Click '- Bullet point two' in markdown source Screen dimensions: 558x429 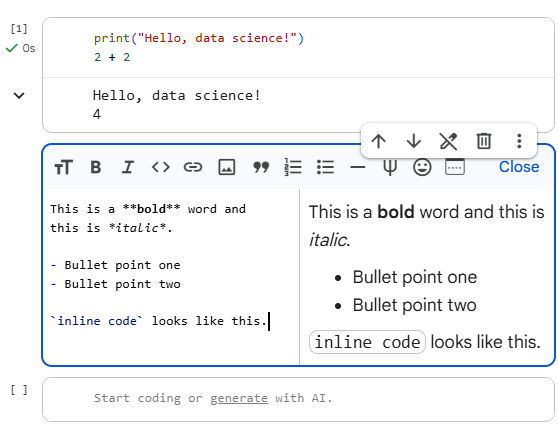pos(115,284)
